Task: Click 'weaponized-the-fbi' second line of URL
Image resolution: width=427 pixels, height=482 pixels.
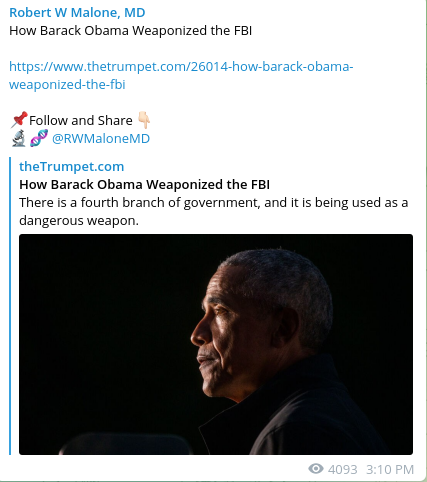Action: (67, 85)
